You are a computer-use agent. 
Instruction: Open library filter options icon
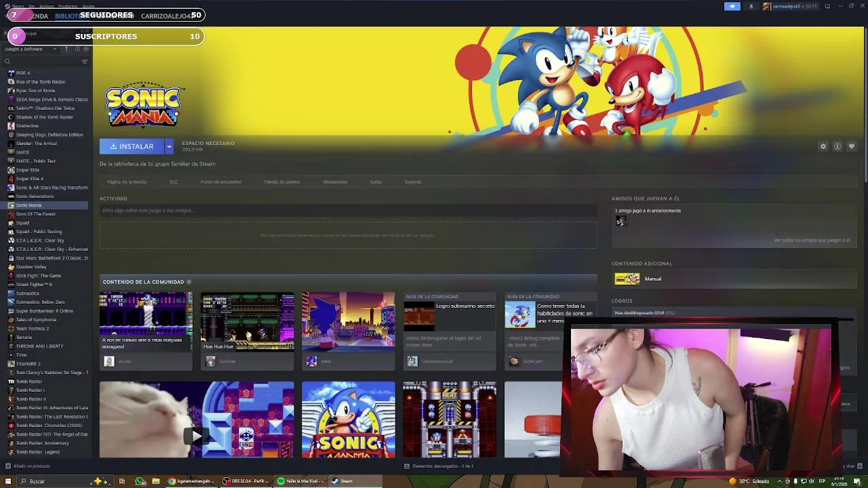(85, 62)
